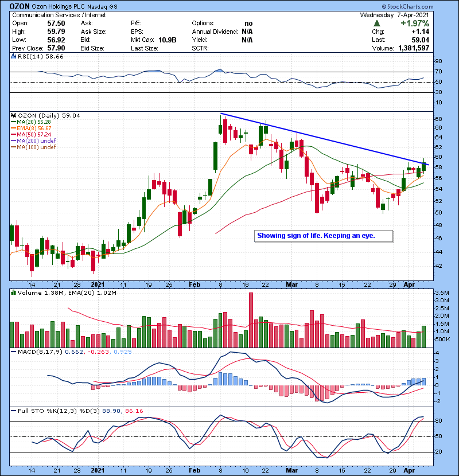Click the Annual Dividend N/A value

[x=247, y=32]
